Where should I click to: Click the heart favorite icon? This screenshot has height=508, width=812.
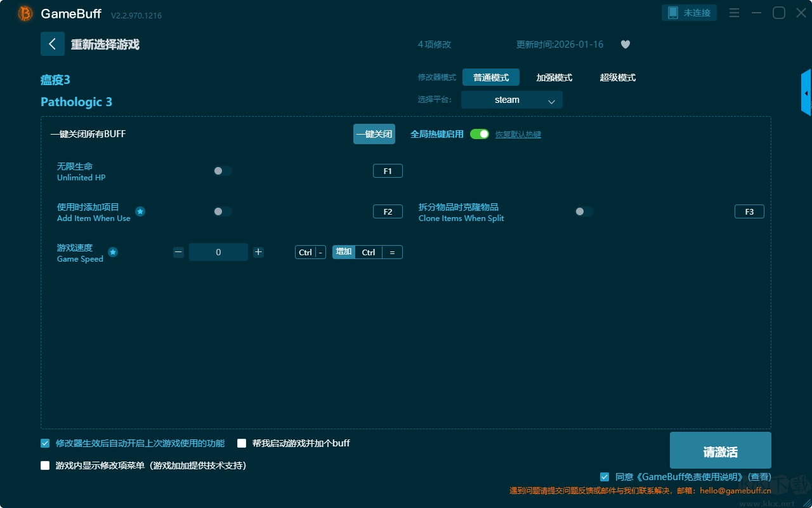625,44
